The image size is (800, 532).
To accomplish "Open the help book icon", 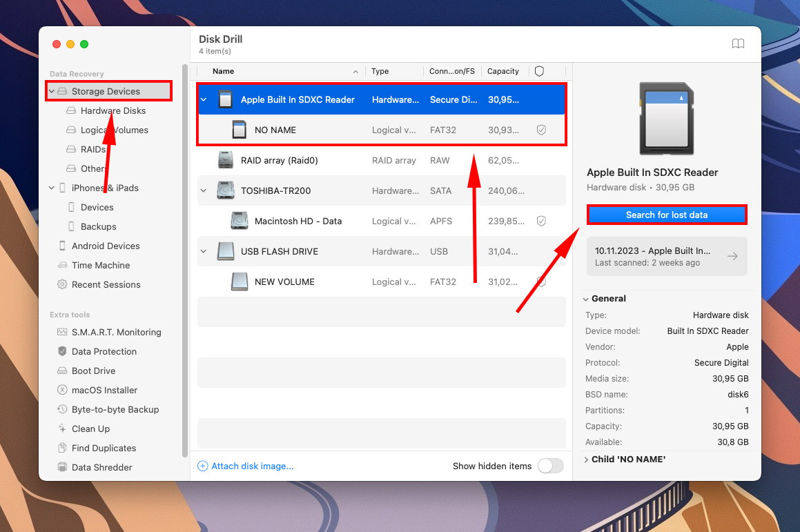I will pyautogui.click(x=738, y=44).
